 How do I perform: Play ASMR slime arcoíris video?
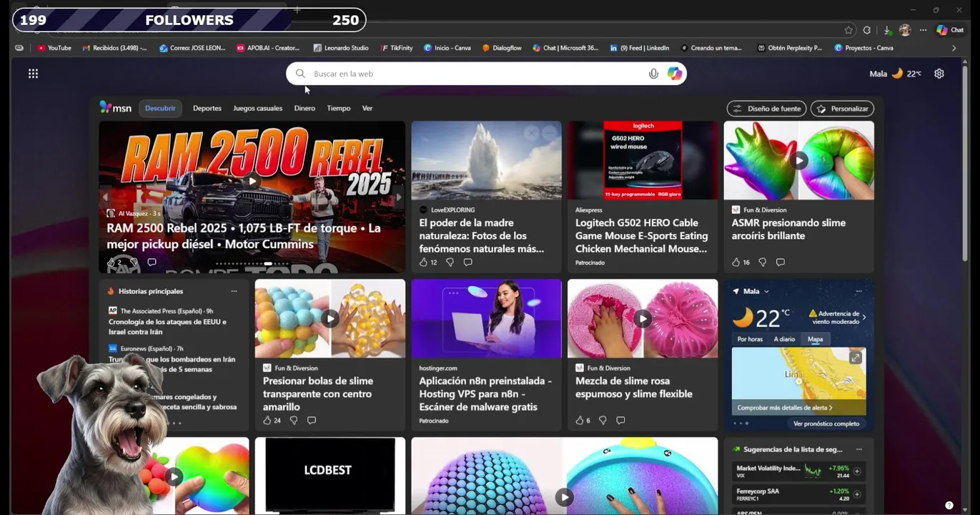798,160
